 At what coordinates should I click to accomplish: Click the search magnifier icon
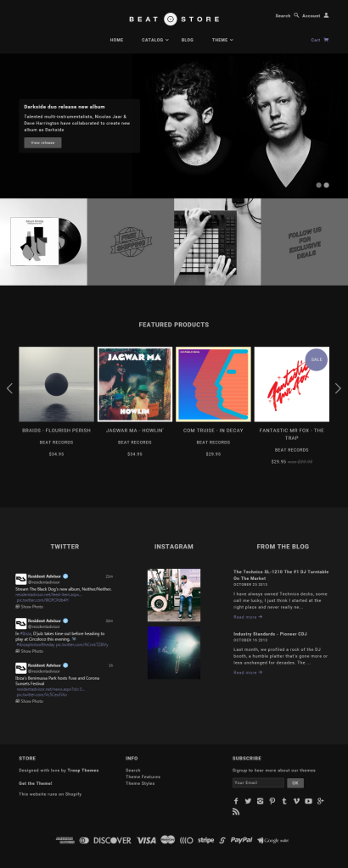tap(296, 15)
